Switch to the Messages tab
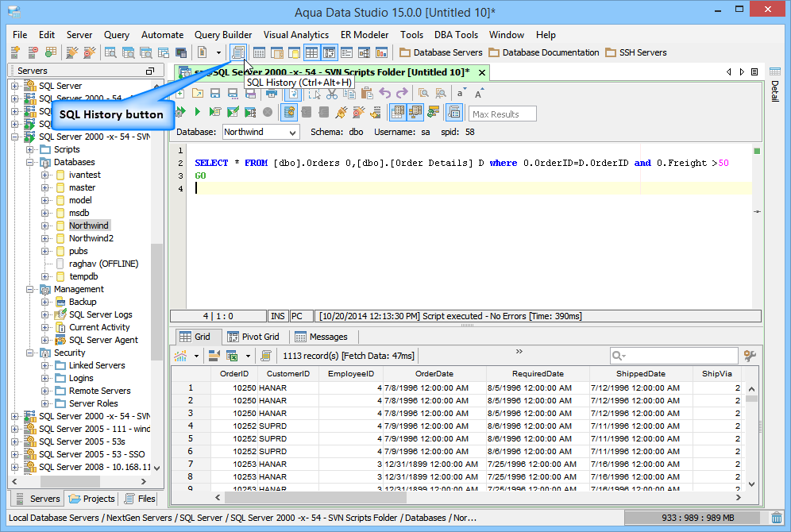 coord(321,337)
